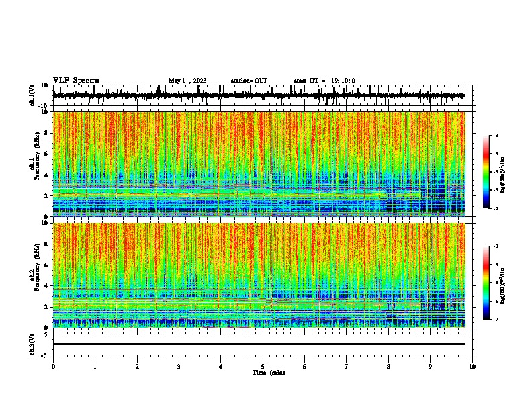Click the "-3" tick on ch.2 color bar
This screenshot has width=532, height=411.
click(x=496, y=246)
